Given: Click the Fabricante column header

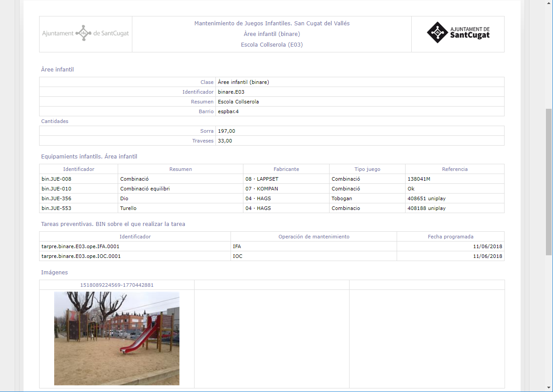Looking at the screenshot, I should pos(286,169).
